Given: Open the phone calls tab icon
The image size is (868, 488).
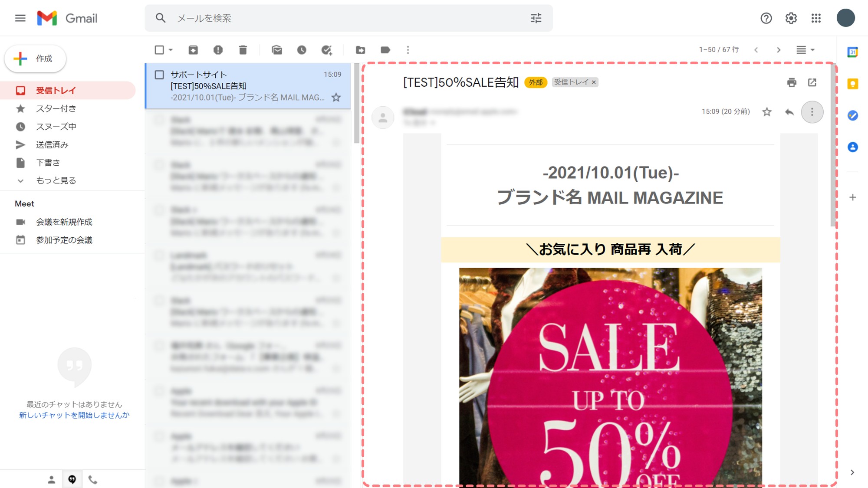Looking at the screenshot, I should [x=93, y=479].
